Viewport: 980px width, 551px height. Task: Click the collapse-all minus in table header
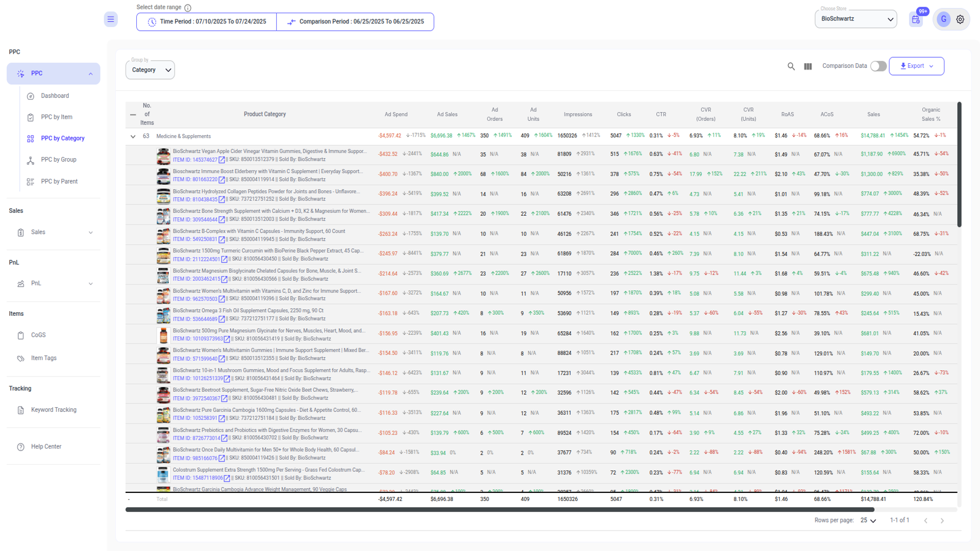pos(133,115)
